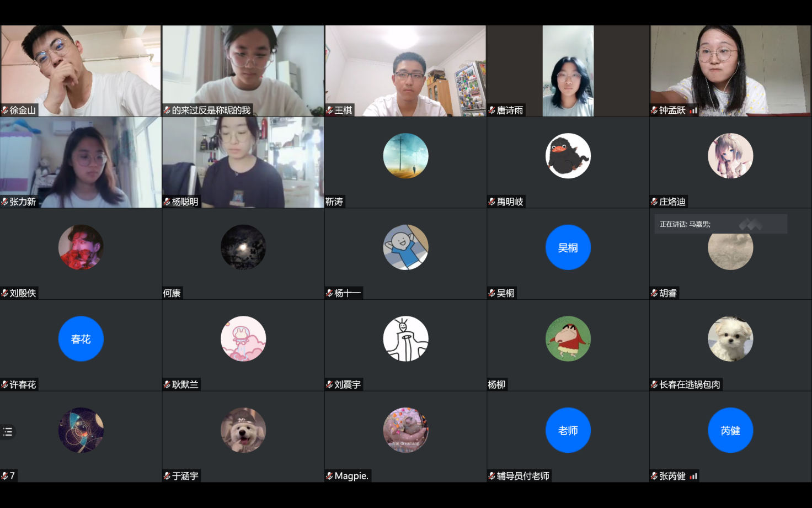
Task: Click muted mic icon next to 徐金山
Action: point(5,110)
